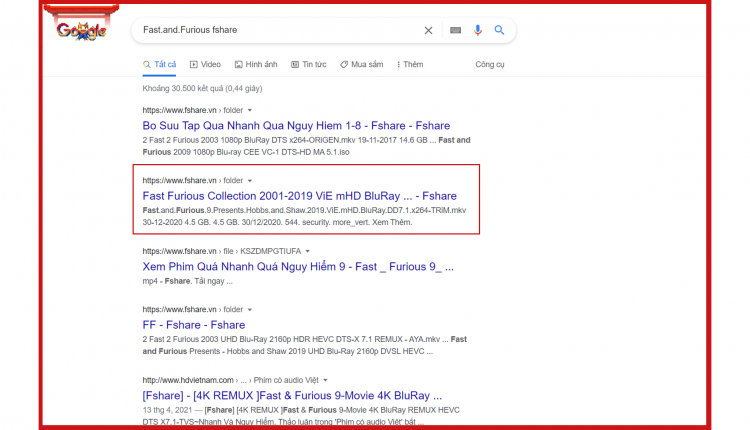
Task: Click snippet text mp4 - Fshare. Tải ngay
Action: click(188, 281)
